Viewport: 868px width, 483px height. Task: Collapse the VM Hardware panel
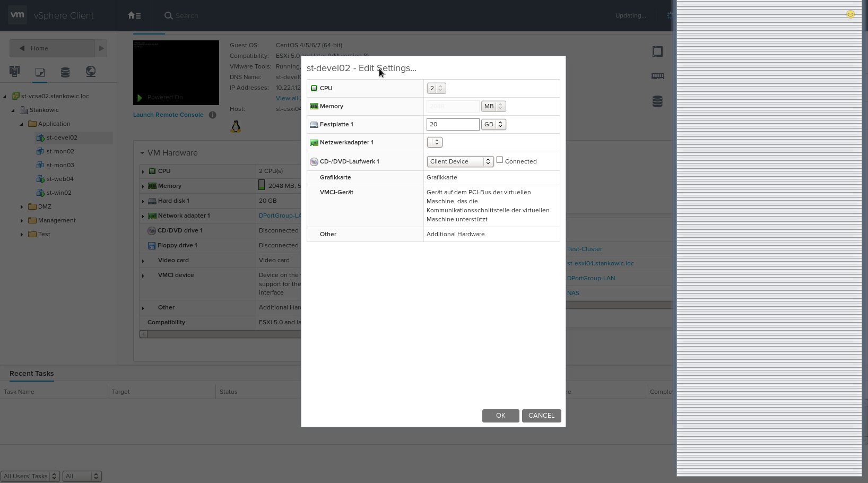(142, 153)
